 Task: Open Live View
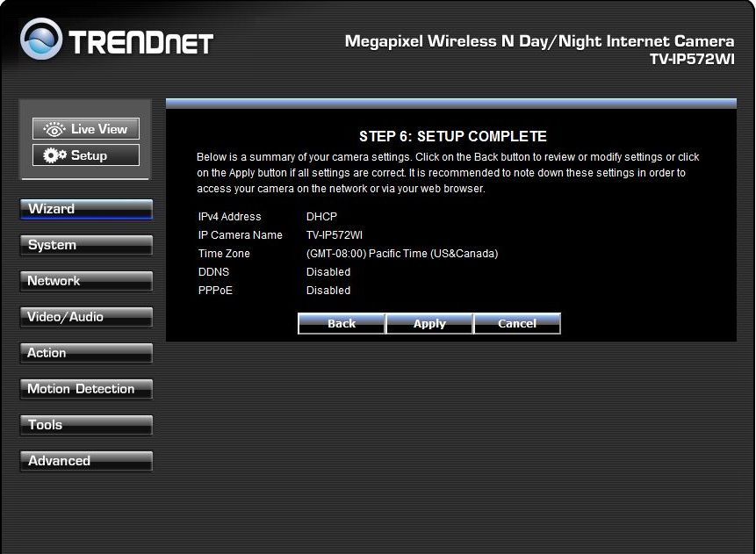pos(86,129)
